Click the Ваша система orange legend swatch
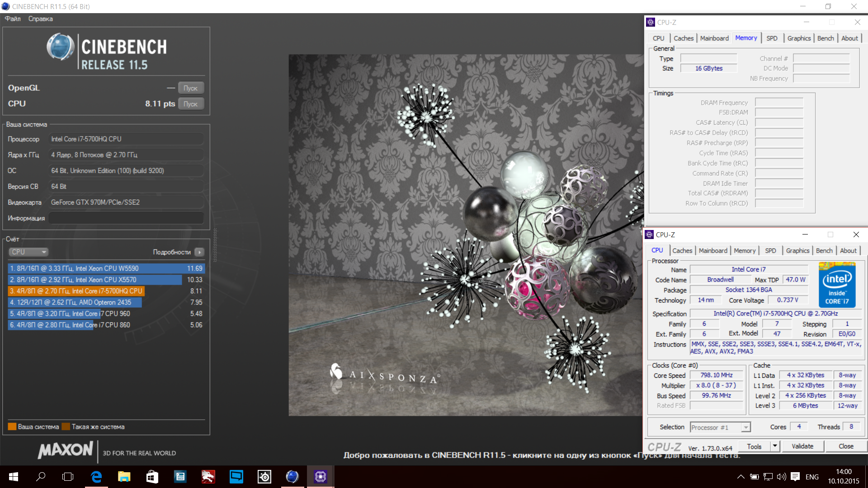 12,427
